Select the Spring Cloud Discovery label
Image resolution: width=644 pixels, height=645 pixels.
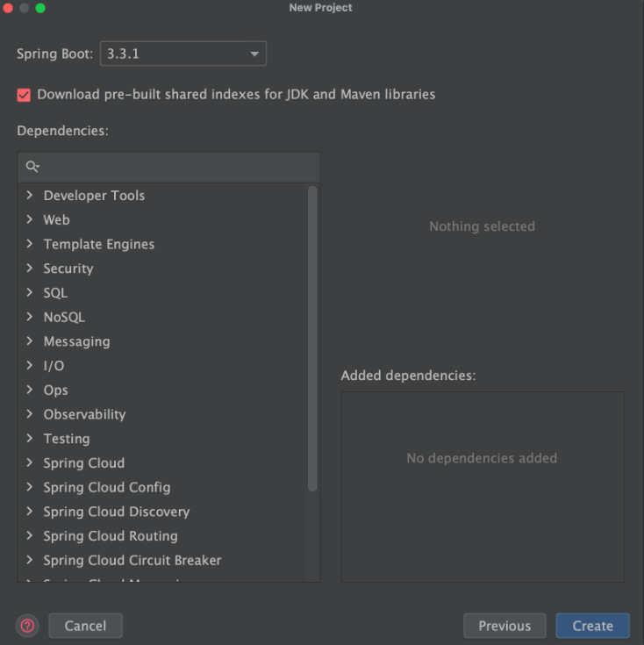tap(117, 512)
